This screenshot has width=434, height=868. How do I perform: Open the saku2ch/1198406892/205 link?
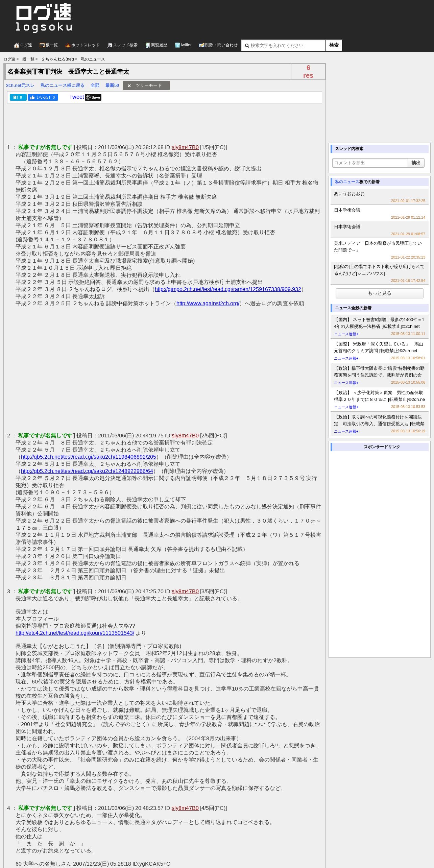point(89,457)
